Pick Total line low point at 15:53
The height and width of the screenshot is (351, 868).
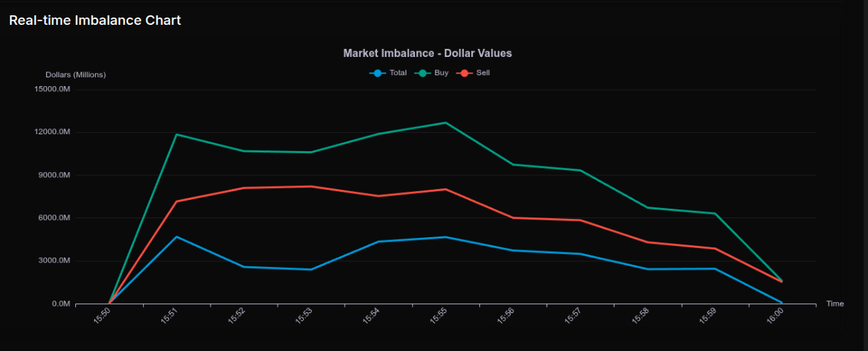coord(311,269)
